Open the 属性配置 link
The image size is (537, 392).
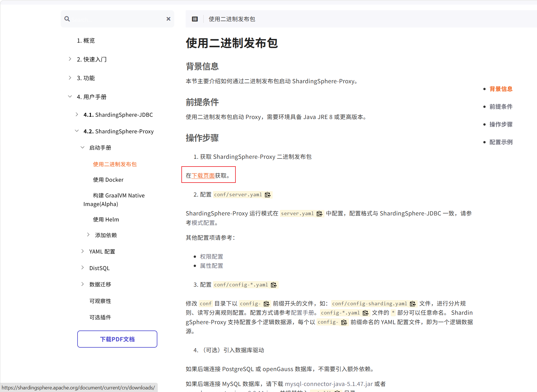pos(211,266)
